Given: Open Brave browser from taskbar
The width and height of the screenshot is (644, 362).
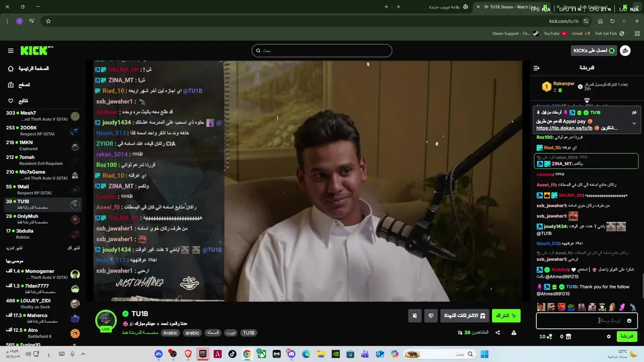Looking at the screenshot, I should point(188,354).
